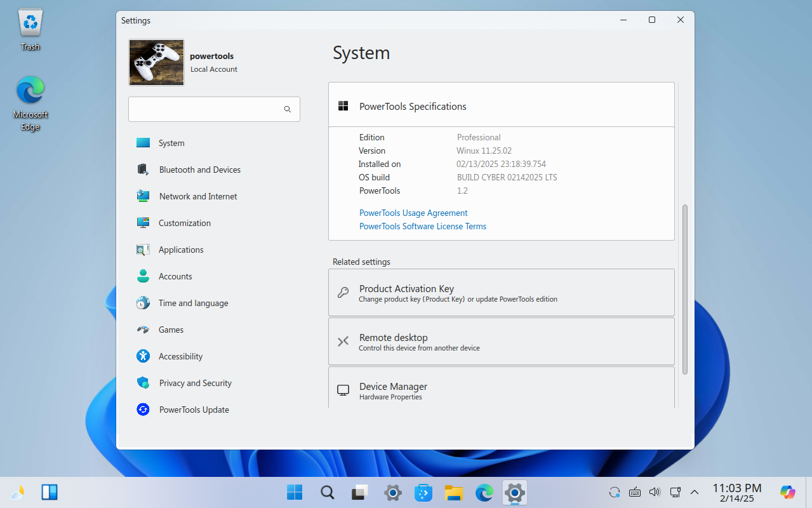Open Device Manager hardware properties
Viewport: 812px width, 508px height.
tap(502, 387)
